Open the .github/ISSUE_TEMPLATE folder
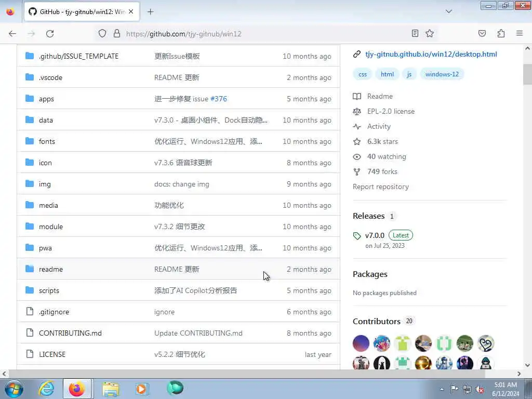The width and height of the screenshot is (532, 399). point(78,56)
